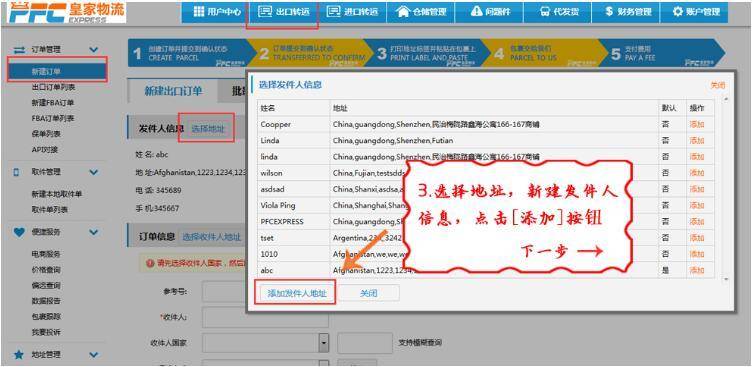This screenshot has width=752, height=367.
Task: Select 出口订单列表 in the sidebar
Action: tap(53, 87)
